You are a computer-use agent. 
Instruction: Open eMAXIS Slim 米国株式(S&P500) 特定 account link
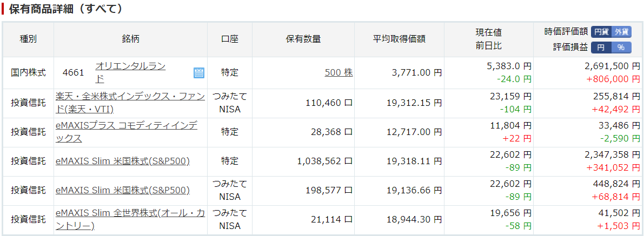pos(123,161)
